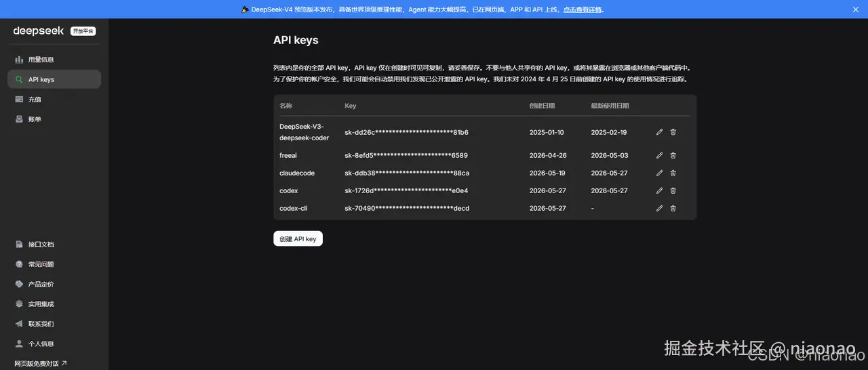Viewport: 868px width, 370px height.
Task: Click the last-used date 2026-05-03
Action: tap(610, 155)
